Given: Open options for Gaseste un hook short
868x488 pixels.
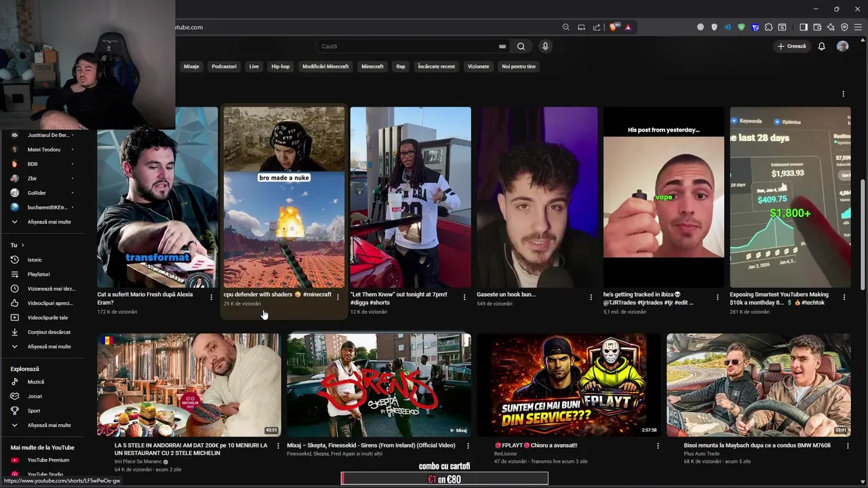Looking at the screenshot, I should pyautogui.click(x=591, y=298).
